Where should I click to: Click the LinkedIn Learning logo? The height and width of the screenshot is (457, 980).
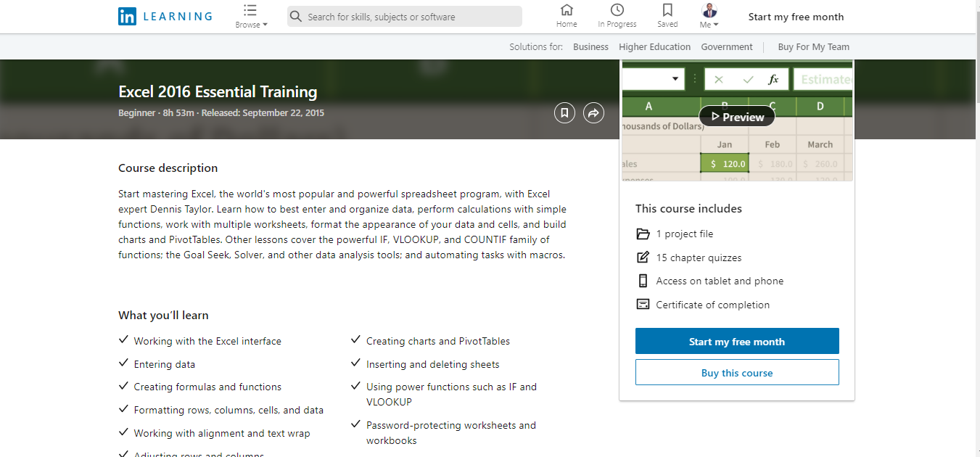[x=165, y=17]
